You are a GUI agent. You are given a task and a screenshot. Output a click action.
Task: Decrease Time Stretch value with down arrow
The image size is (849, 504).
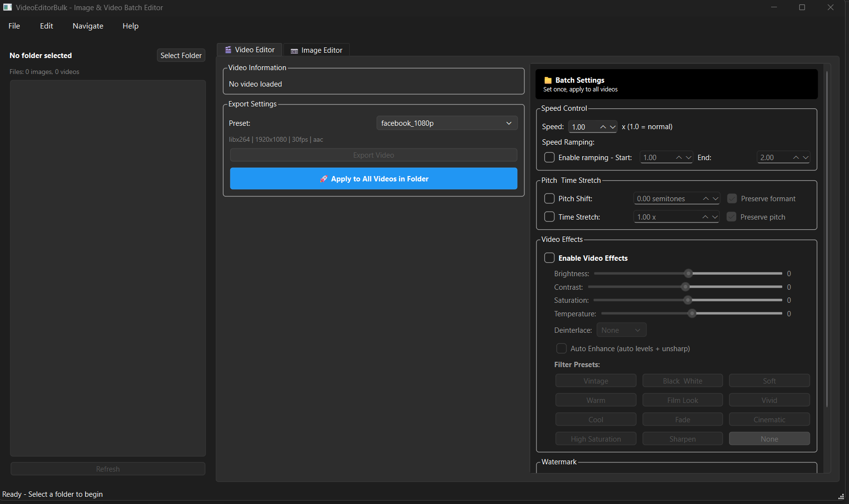point(715,217)
